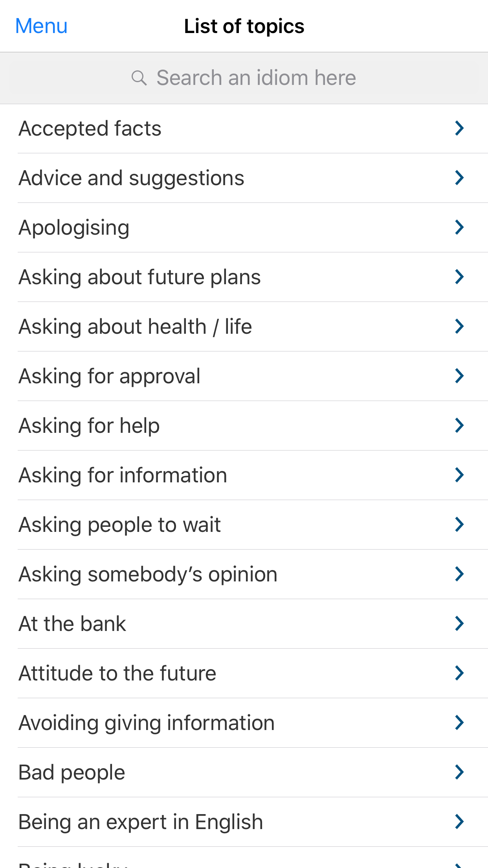Open Asking about health / life
Image resolution: width=488 pixels, height=868 pixels.
[135, 327]
